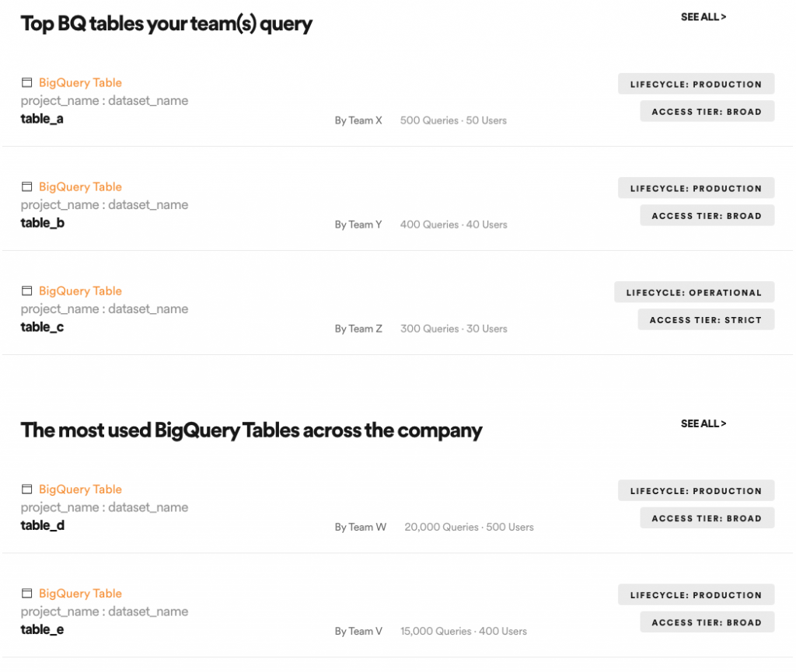Open the table_b entry
Image resolution: width=796 pixels, height=672 pixels.
42,223
